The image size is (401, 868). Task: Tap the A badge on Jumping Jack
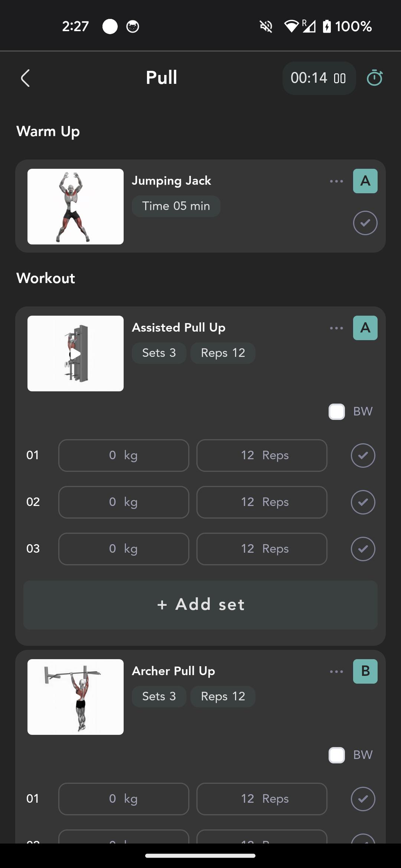(x=365, y=181)
